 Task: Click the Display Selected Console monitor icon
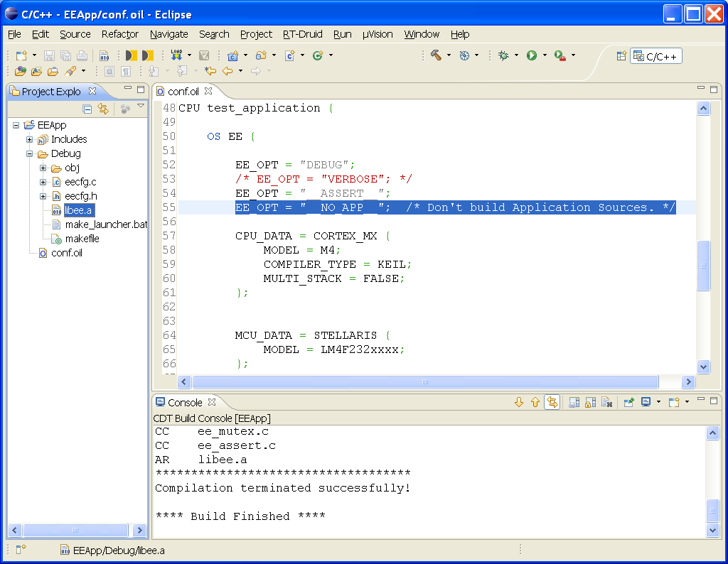(646, 402)
